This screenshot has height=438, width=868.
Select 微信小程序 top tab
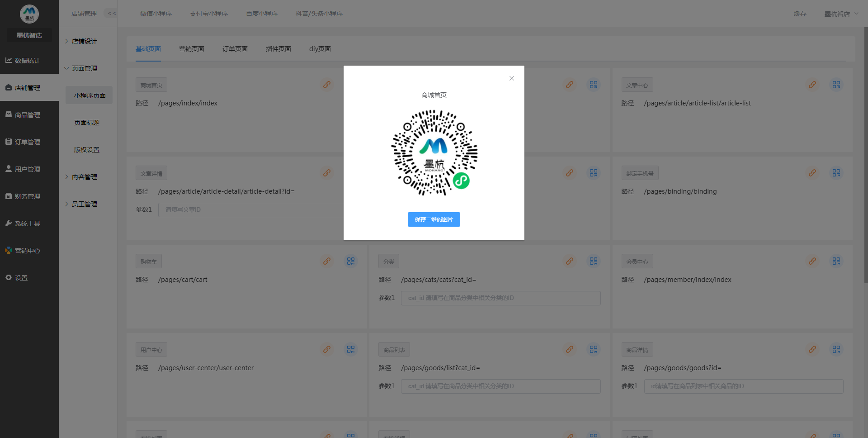coord(156,14)
